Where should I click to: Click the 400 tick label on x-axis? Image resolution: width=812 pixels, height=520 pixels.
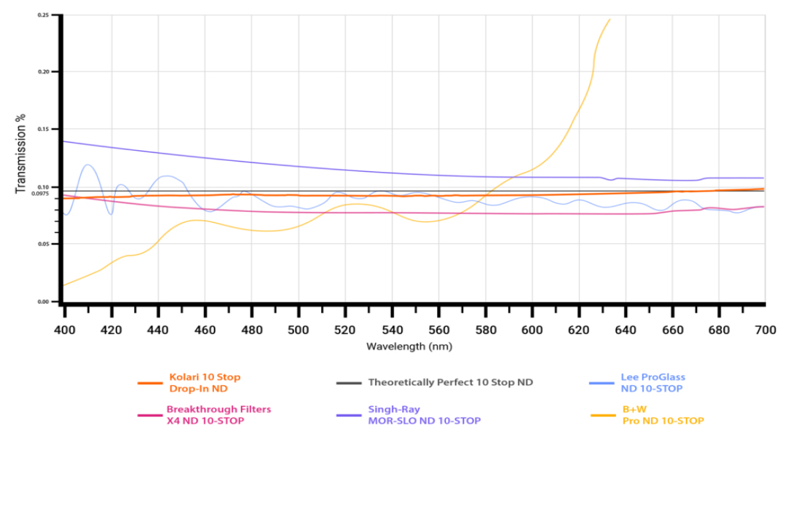click(65, 330)
